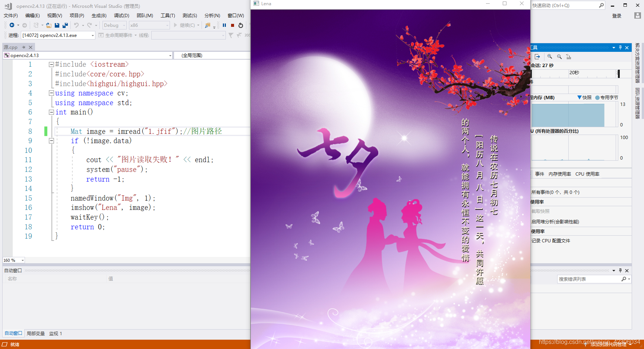644x349 pixels.
Task: Click the thread filter funnel icon
Action: (231, 35)
